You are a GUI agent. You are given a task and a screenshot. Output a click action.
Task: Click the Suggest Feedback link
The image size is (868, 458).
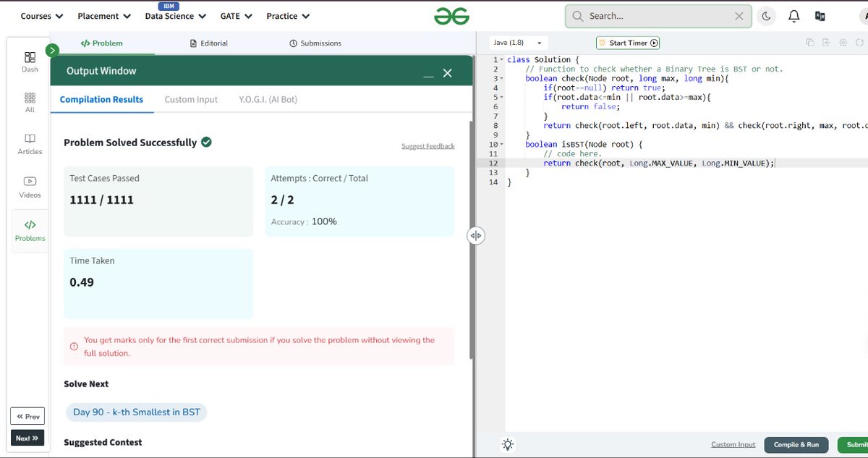(x=428, y=146)
